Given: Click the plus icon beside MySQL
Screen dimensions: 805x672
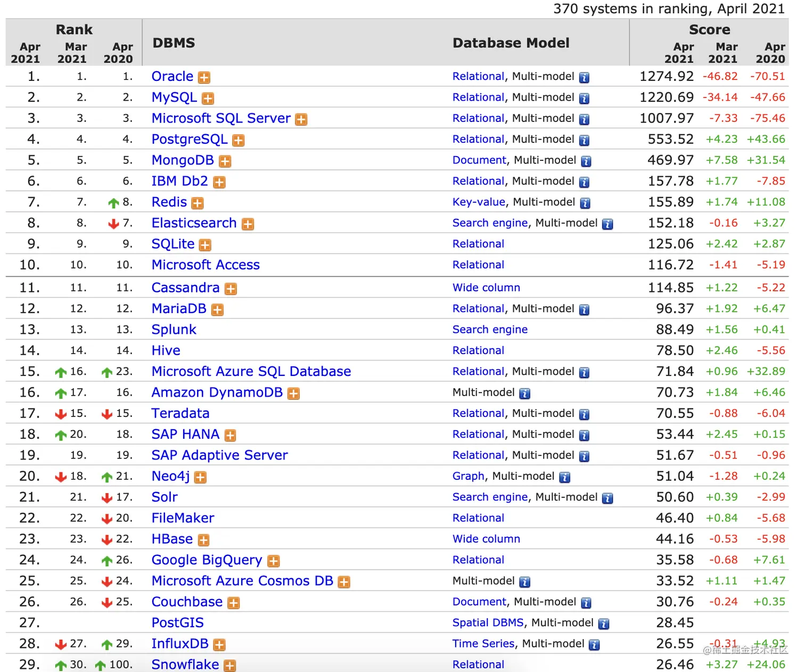Looking at the screenshot, I should [208, 99].
